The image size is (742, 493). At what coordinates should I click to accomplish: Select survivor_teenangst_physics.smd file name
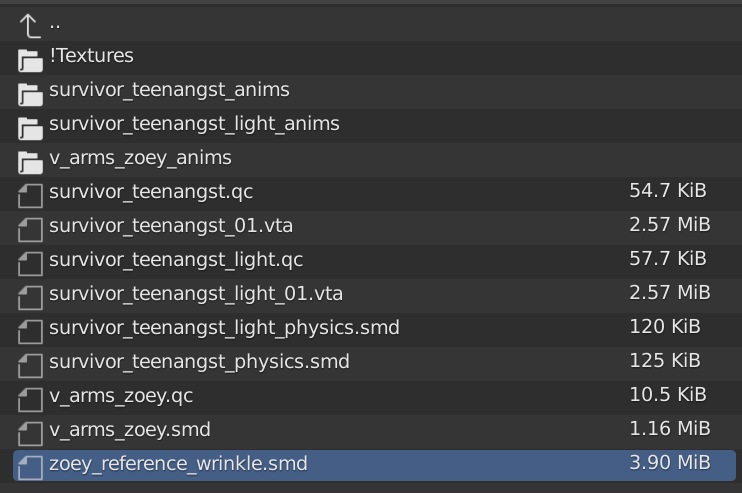(x=199, y=361)
